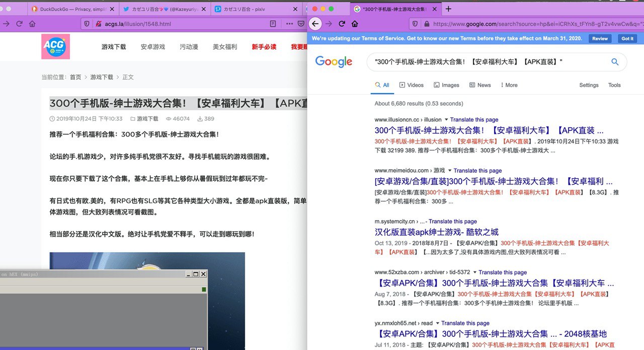Click home icon in acgs.la window
The height and width of the screenshot is (350, 644).
coord(32,24)
